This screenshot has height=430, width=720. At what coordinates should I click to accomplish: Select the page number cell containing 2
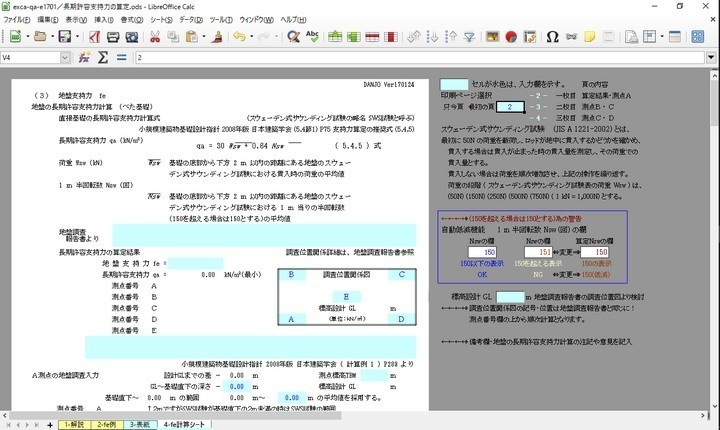tap(510, 107)
